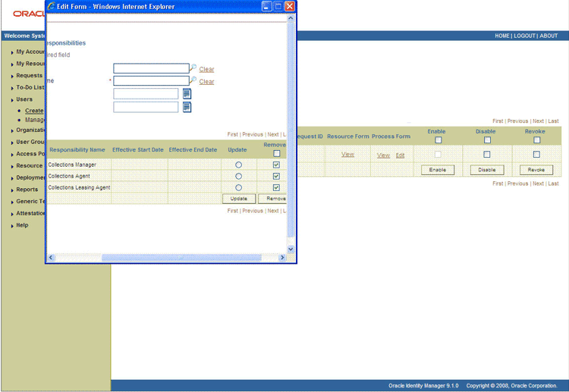Toggle the Enable header checkbox
This screenshot has width=569, height=392.
tap(439, 140)
